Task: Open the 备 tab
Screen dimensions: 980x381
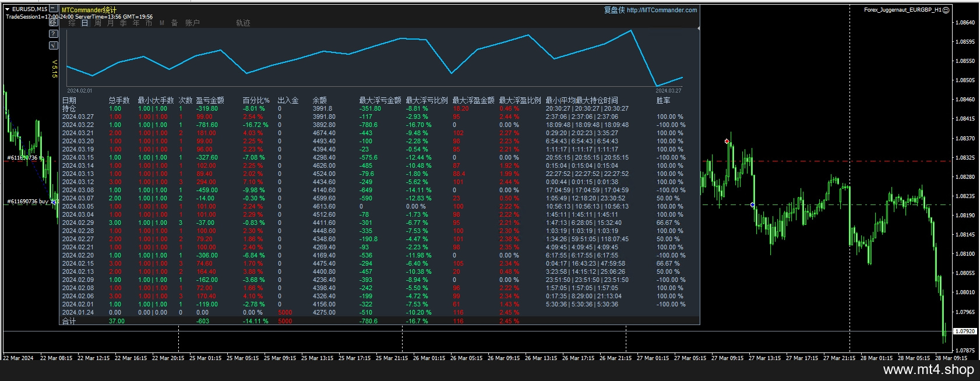Action: [174, 23]
